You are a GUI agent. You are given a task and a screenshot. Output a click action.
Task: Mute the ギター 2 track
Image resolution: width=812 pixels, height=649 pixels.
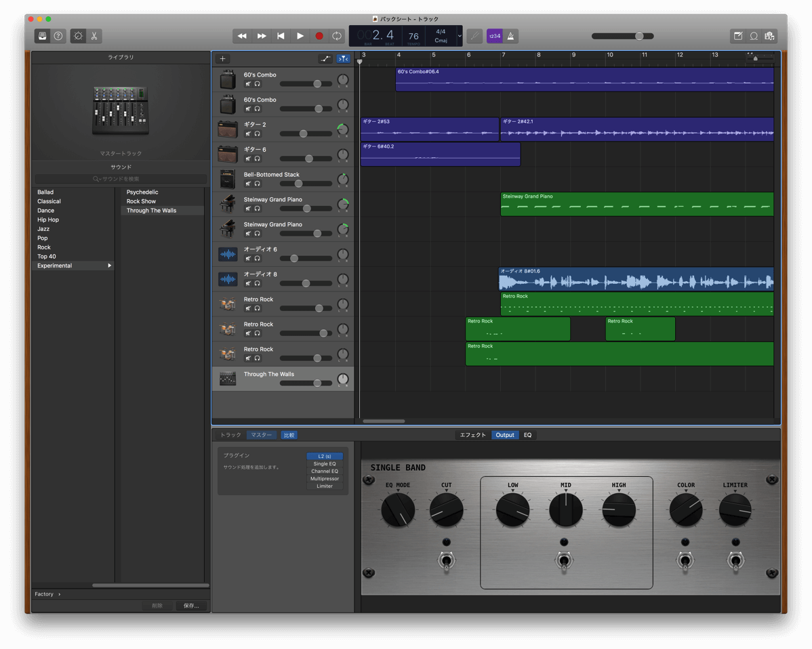tap(248, 133)
